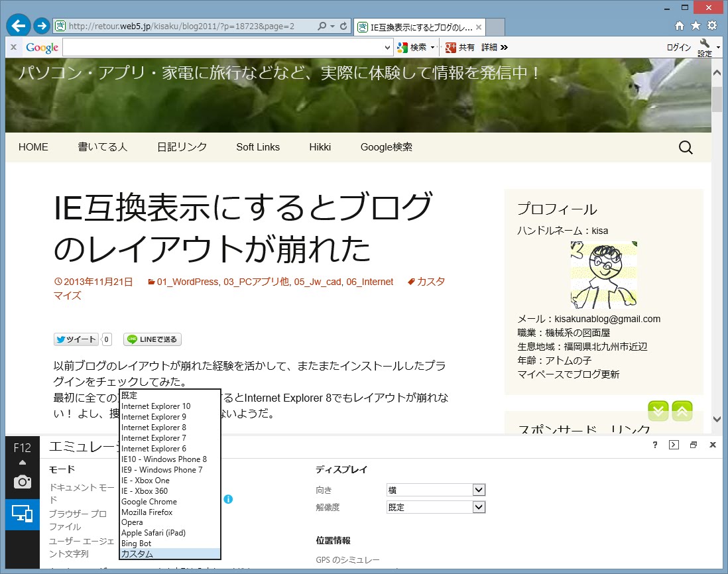Click the kisa profile avatar image

coord(603,275)
